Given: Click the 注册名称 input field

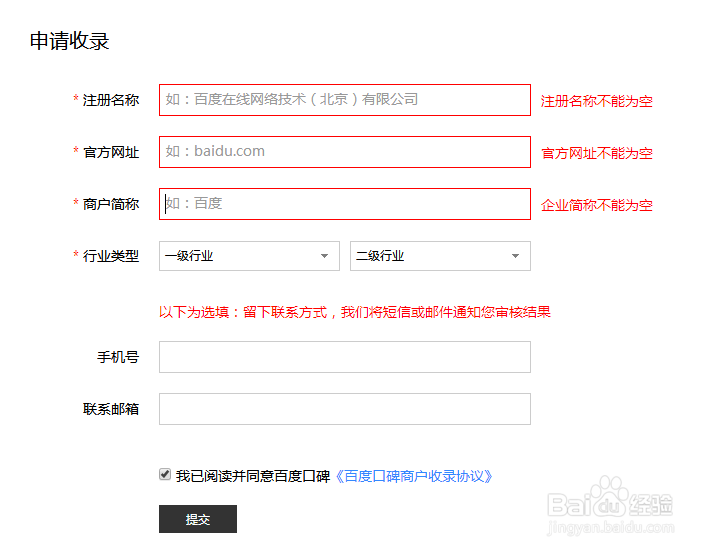Looking at the screenshot, I should point(345,100).
